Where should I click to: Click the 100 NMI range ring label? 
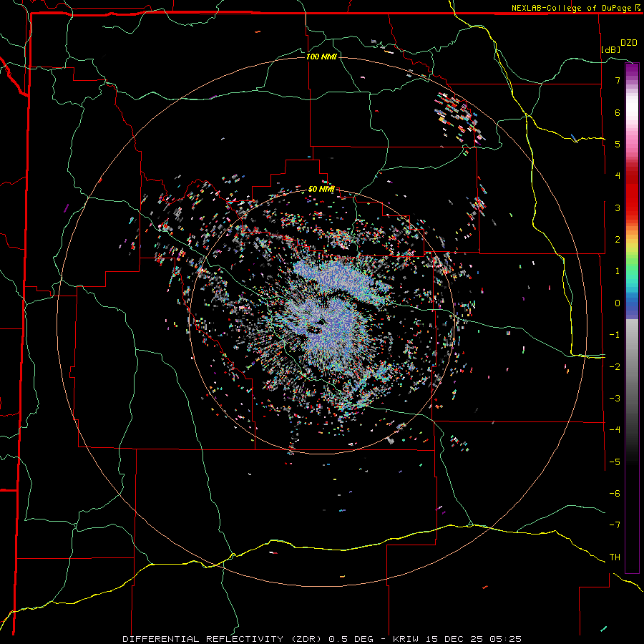[x=321, y=57]
